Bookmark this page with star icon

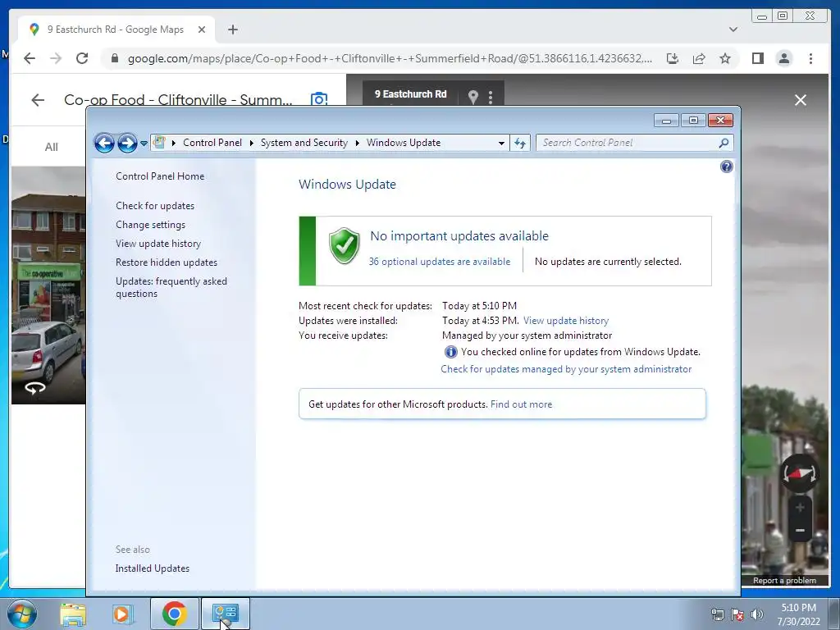[725, 58]
